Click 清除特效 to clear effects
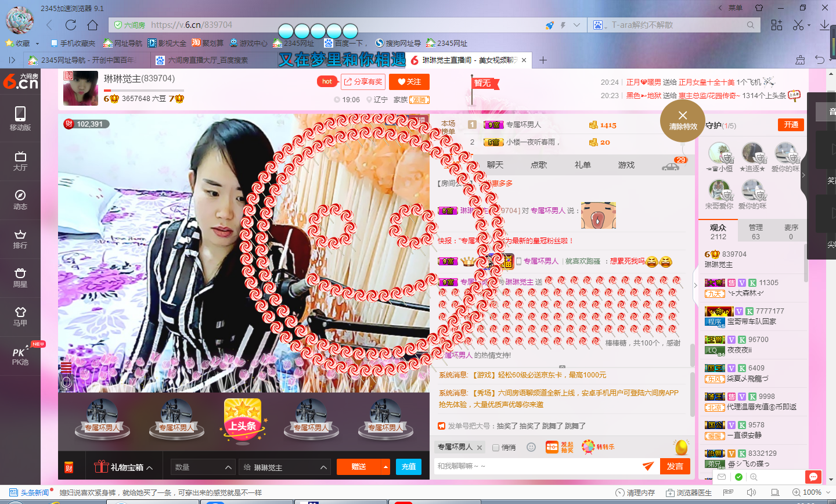Image resolution: width=836 pixels, height=504 pixels. 683,121
